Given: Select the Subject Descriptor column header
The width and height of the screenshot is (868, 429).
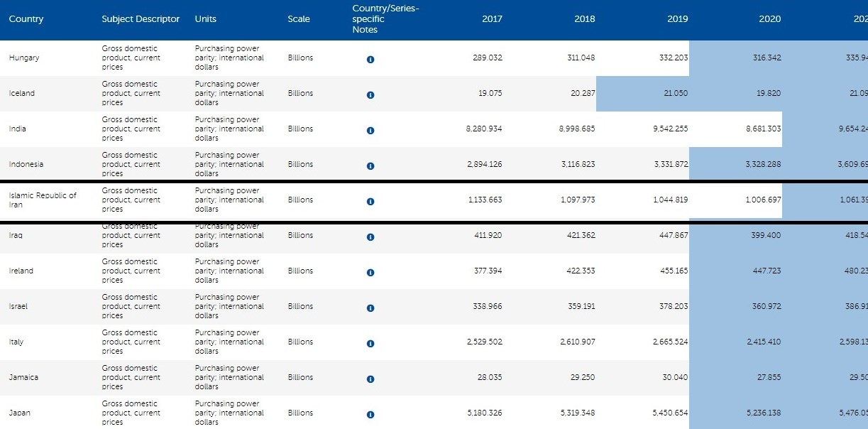Looking at the screenshot, I should [x=141, y=19].
